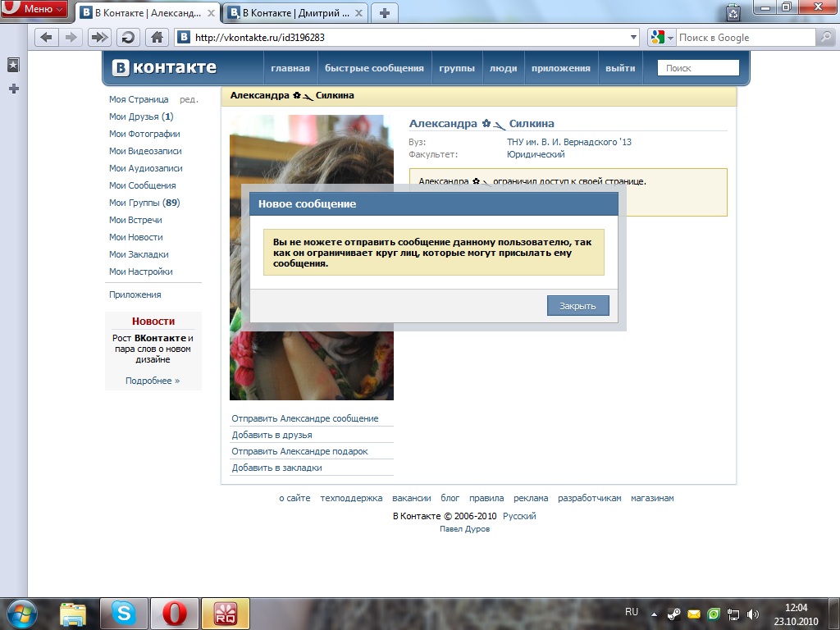This screenshot has width=840, height=630.
Task: Open Мои Закладки
Action: (139, 254)
